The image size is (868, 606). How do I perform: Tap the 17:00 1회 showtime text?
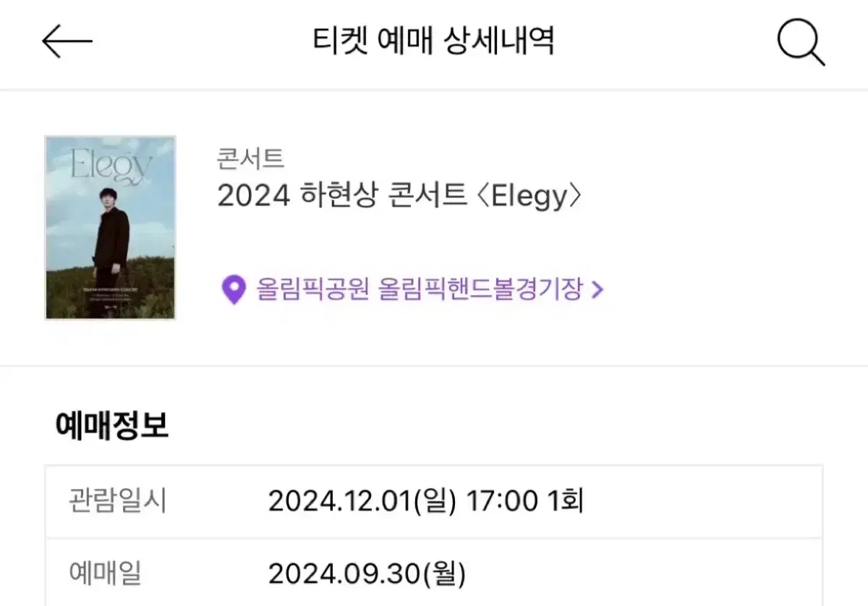(524, 500)
